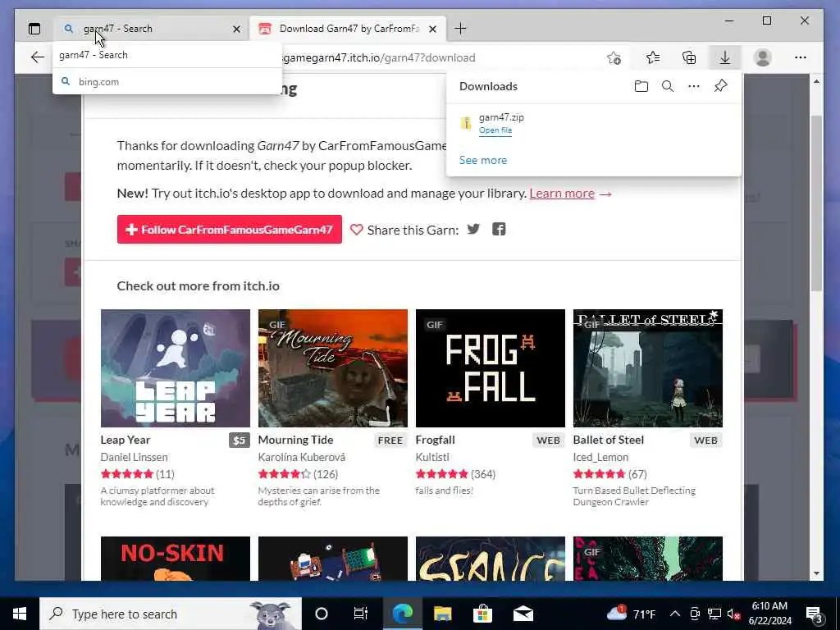The height and width of the screenshot is (630, 840).
Task: Open Task View on the taskbar
Action: [x=361, y=614]
